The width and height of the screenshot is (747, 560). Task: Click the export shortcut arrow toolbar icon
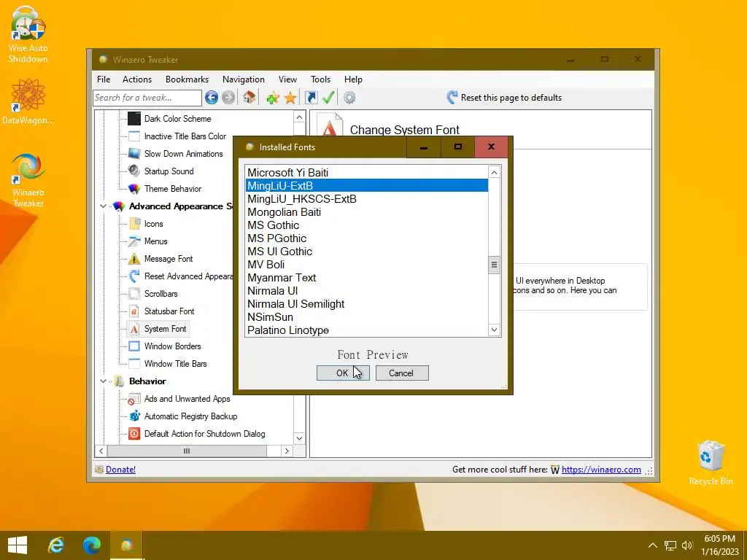311,98
